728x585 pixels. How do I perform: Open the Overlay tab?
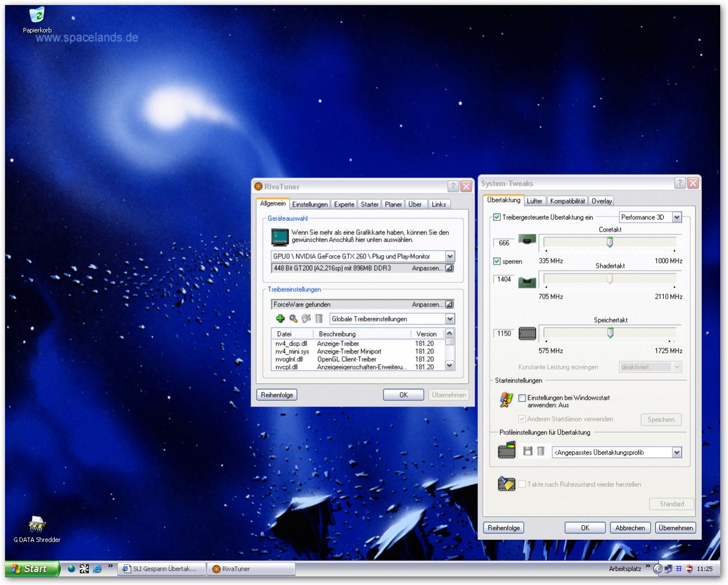click(602, 201)
